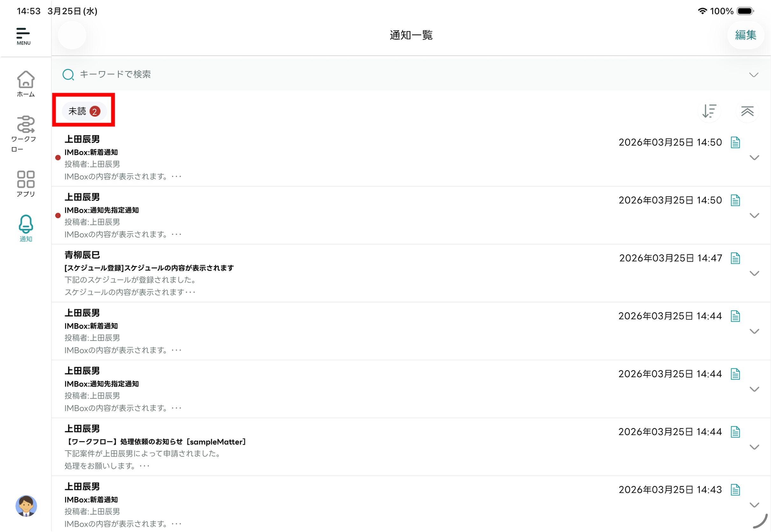
Task: Open document icon of first 14:50 notification
Action: click(735, 142)
